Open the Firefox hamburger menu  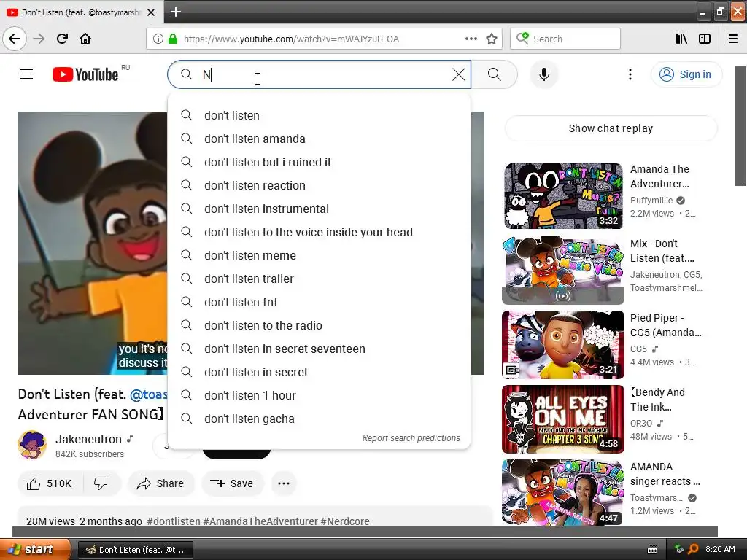(x=733, y=39)
